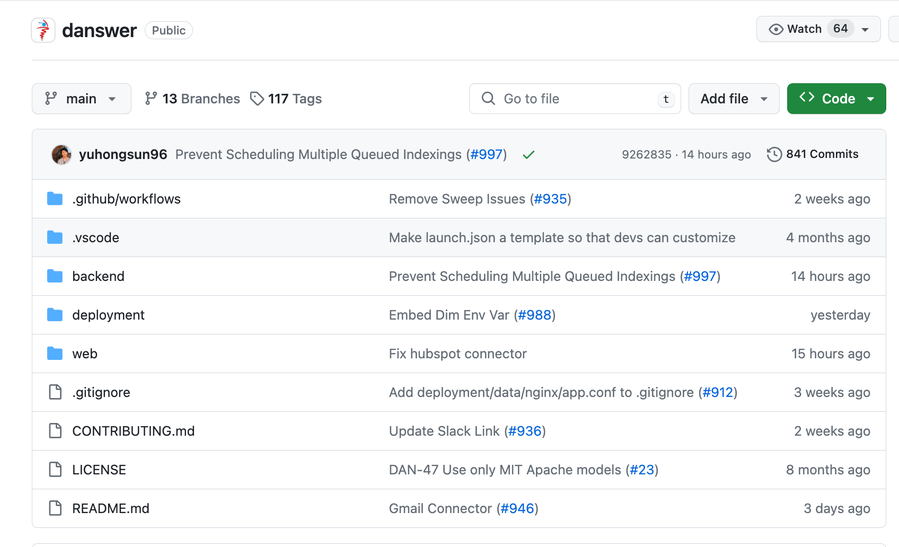Open the 841 Commits history
The width and height of the screenshot is (899, 547).
point(812,154)
